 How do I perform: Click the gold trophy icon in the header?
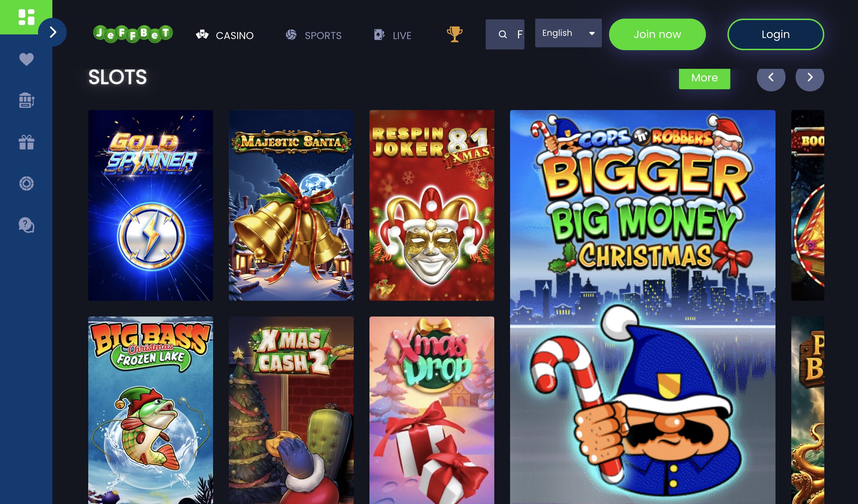click(x=454, y=34)
